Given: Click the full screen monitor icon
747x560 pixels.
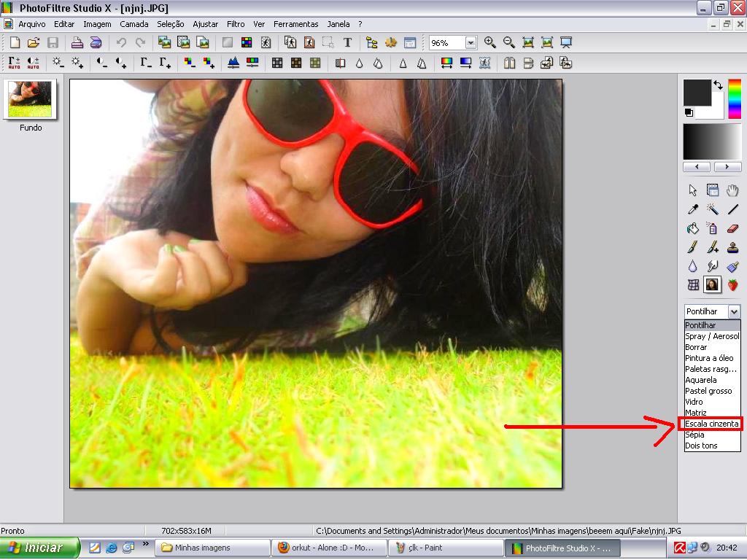Looking at the screenshot, I should [566, 42].
